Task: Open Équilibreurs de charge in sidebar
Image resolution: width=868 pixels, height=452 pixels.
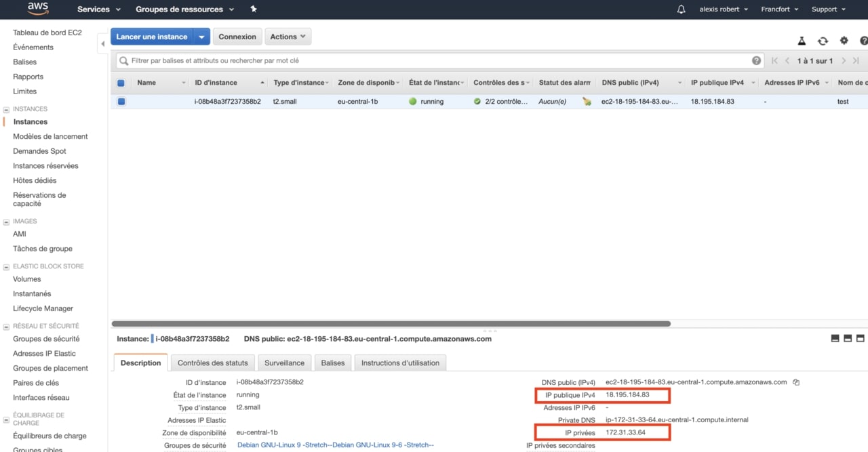Action: click(50, 436)
